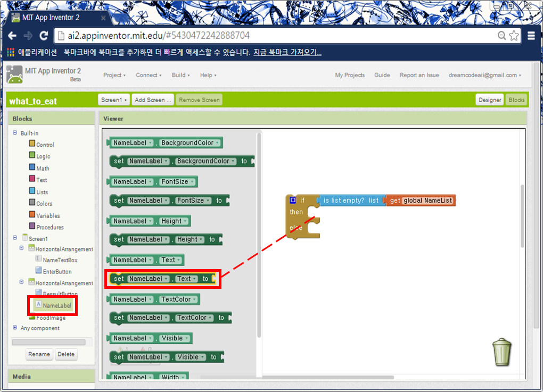Switch to Blocks view
The width and height of the screenshot is (543, 392).
pos(516,100)
